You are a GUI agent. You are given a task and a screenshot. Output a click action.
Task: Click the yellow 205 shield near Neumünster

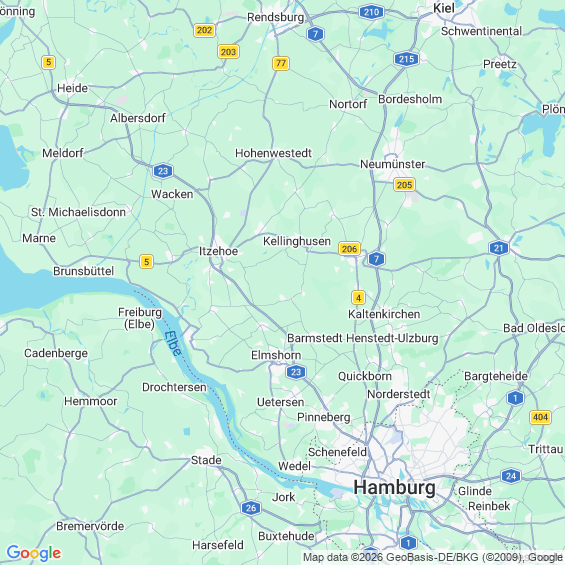[x=404, y=185]
